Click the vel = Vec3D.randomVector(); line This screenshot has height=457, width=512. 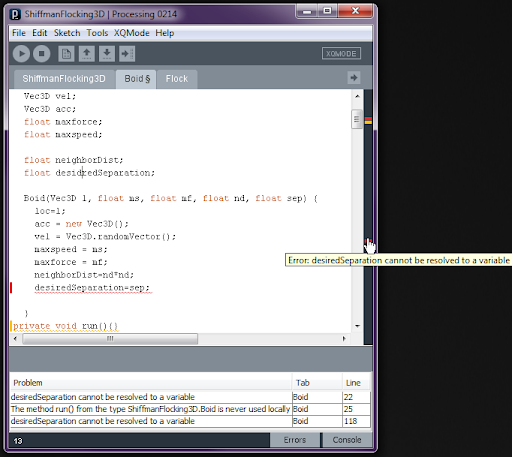click(105, 237)
